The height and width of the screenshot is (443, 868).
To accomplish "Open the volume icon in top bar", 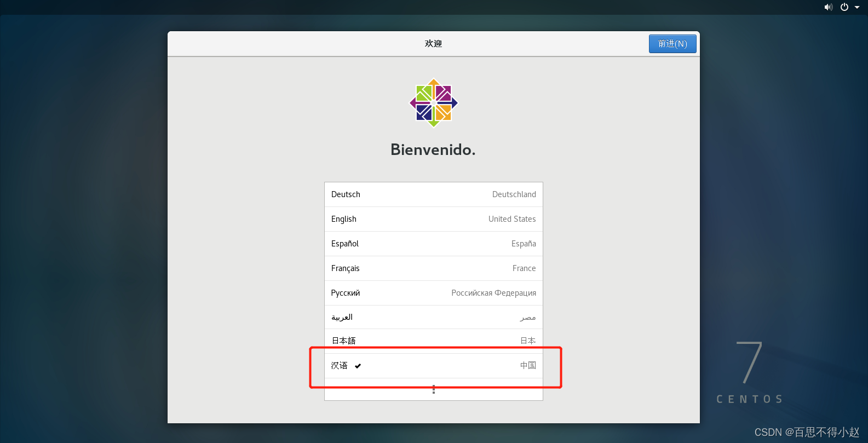I will tap(829, 7).
